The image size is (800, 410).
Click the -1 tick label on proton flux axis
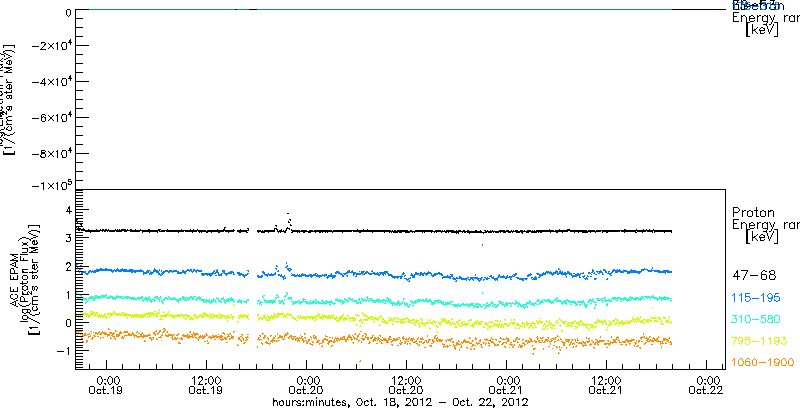click(x=63, y=350)
